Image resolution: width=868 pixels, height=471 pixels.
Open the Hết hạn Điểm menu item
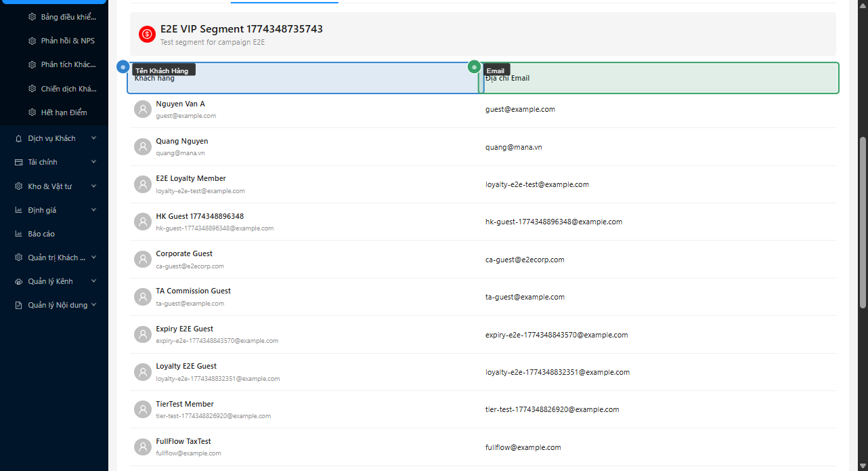click(64, 112)
